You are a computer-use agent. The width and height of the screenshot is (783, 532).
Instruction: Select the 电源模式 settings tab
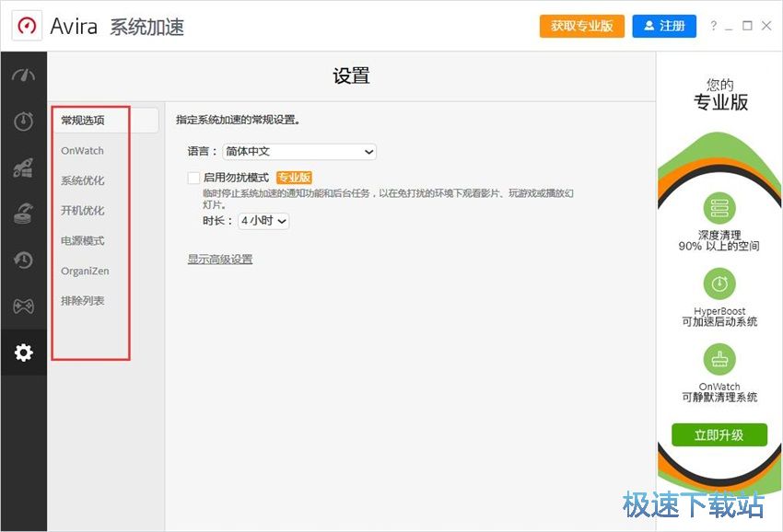(83, 240)
